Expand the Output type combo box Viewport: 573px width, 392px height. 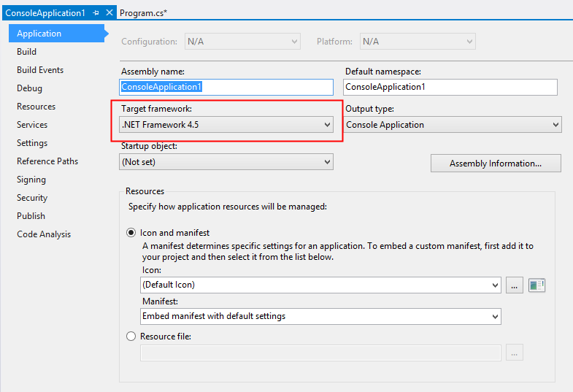[x=453, y=125]
